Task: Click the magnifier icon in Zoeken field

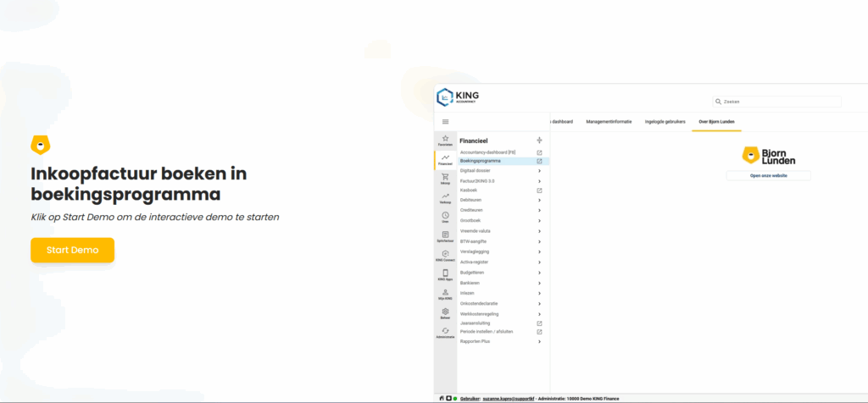Action: click(719, 102)
